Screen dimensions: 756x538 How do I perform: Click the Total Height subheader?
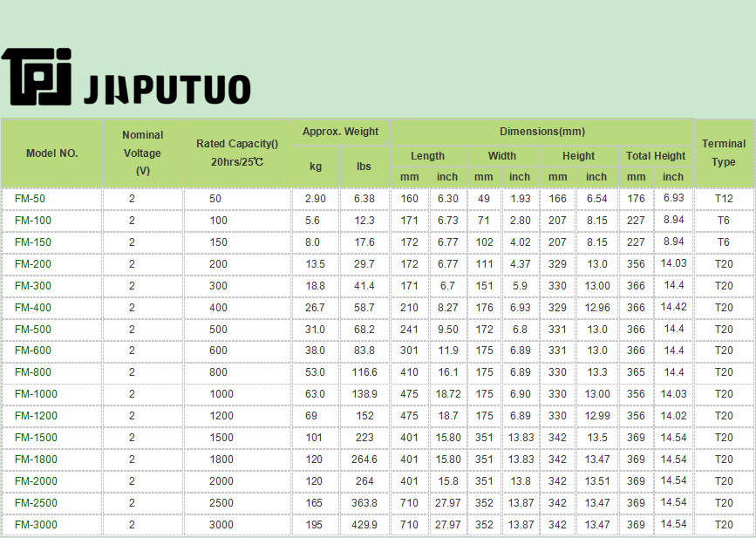click(656, 156)
